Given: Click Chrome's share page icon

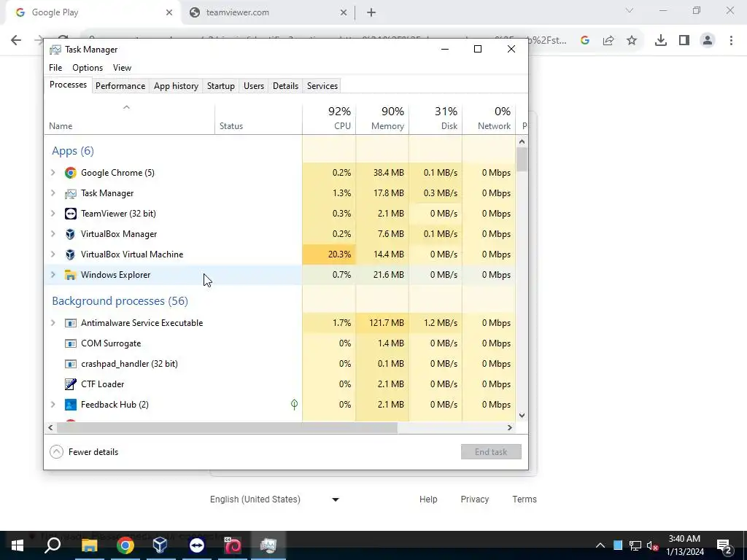Looking at the screenshot, I should [x=608, y=41].
